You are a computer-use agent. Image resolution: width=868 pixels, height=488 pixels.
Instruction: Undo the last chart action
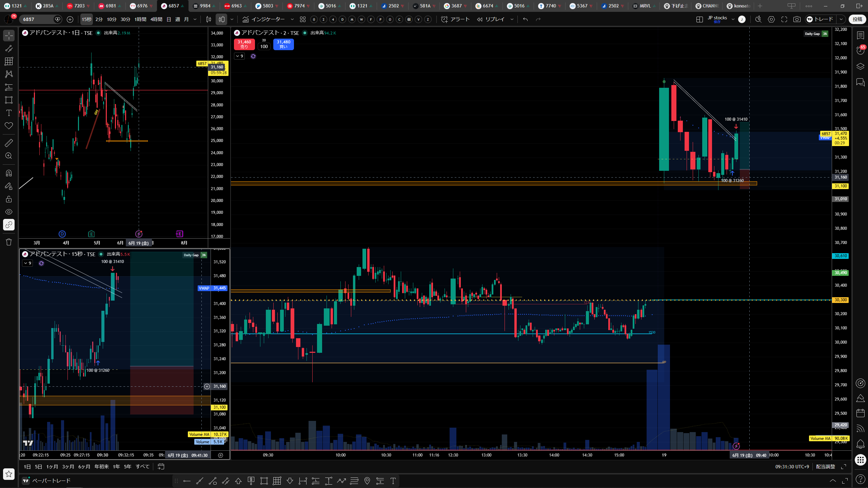525,19
